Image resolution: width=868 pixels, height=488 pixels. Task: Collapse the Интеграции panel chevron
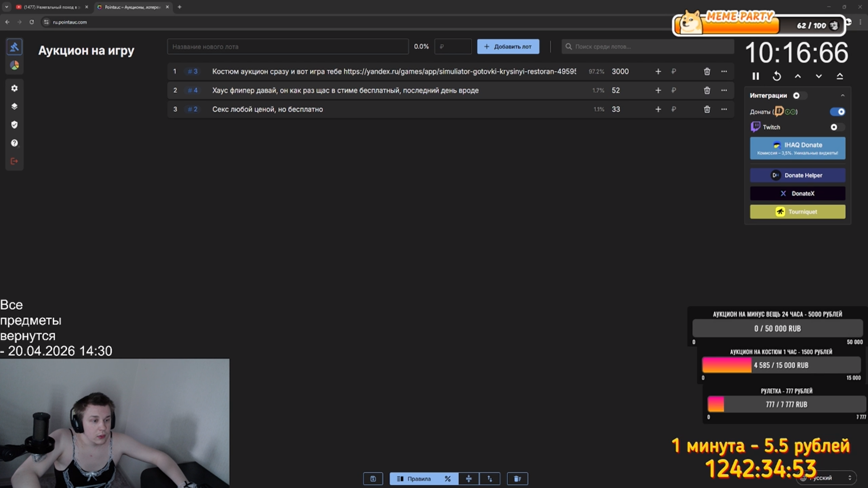point(843,95)
